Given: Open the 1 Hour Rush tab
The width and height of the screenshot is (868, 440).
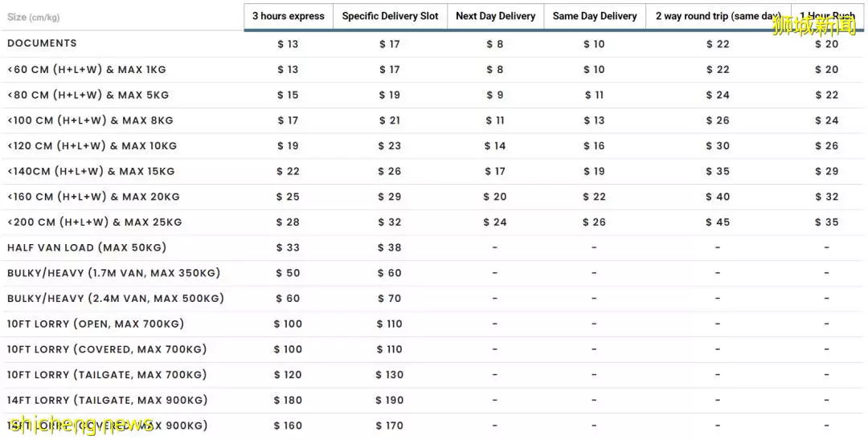Looking at the screenshot, I should [827, 17].
